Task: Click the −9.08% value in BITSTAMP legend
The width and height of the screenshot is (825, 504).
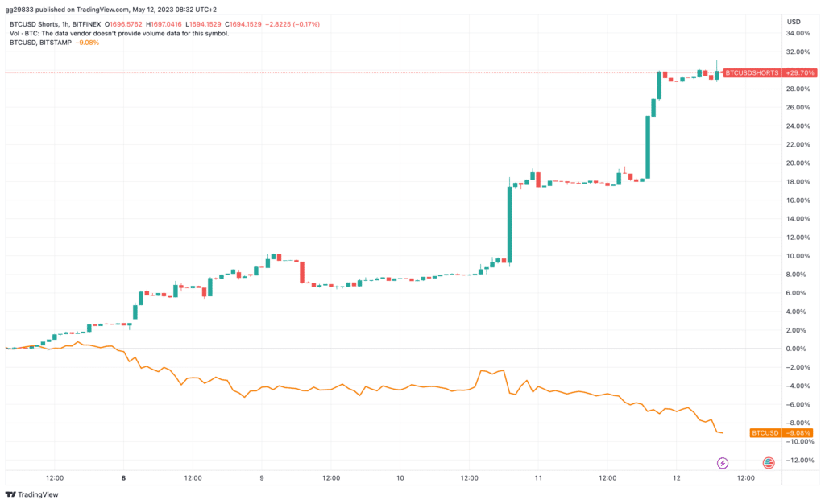Action: click(x=87, y=43)
